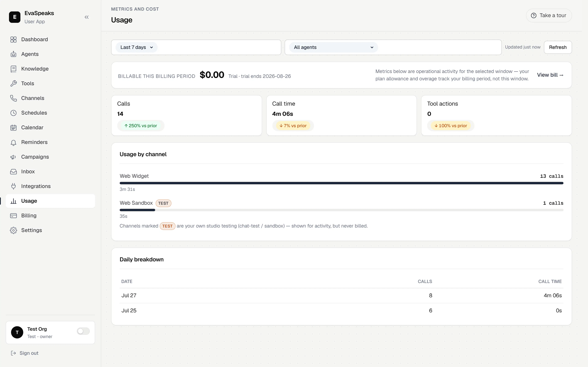
Task: Click the Refresh button
Action: click(x=558, y=47)
